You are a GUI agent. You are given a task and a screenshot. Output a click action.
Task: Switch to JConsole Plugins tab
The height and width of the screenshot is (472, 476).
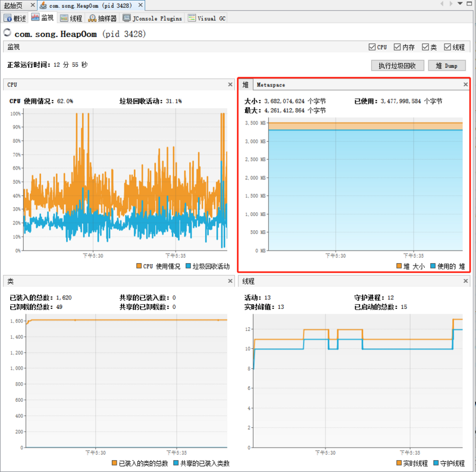[152, 18]
